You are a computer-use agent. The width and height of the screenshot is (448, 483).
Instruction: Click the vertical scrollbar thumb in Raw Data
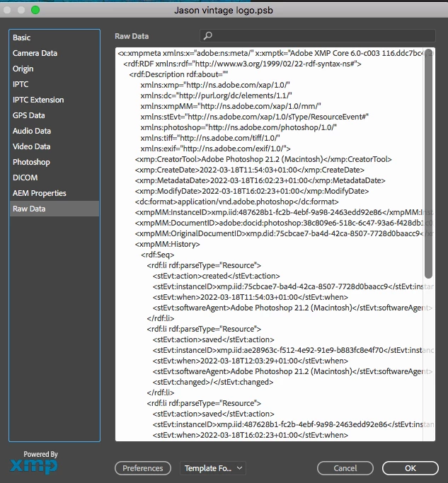[428, 163]
